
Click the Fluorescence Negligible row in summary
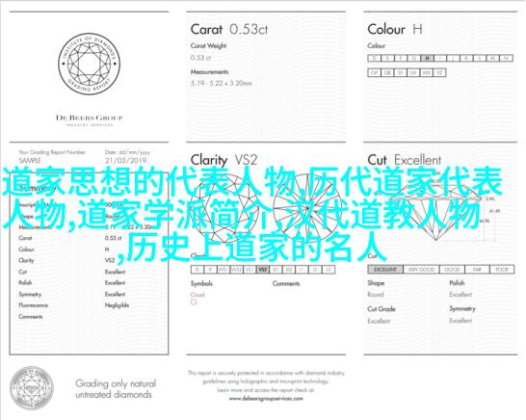click(74, 305)
